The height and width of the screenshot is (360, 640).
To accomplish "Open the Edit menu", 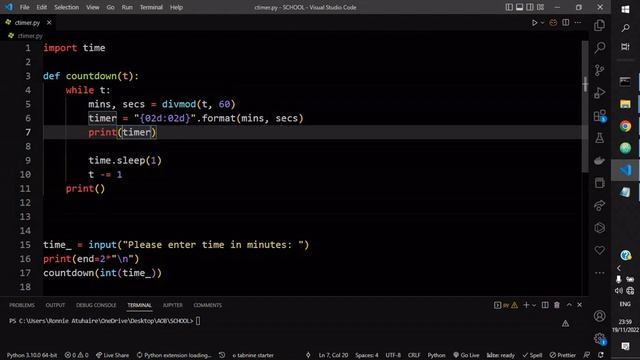I will (42, 7).
